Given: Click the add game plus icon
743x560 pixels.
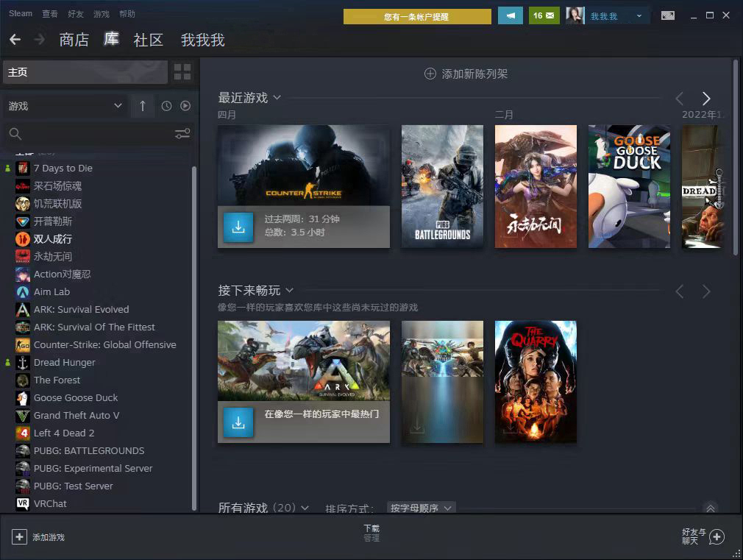Looking at the screenshot, I should (19, 536).
